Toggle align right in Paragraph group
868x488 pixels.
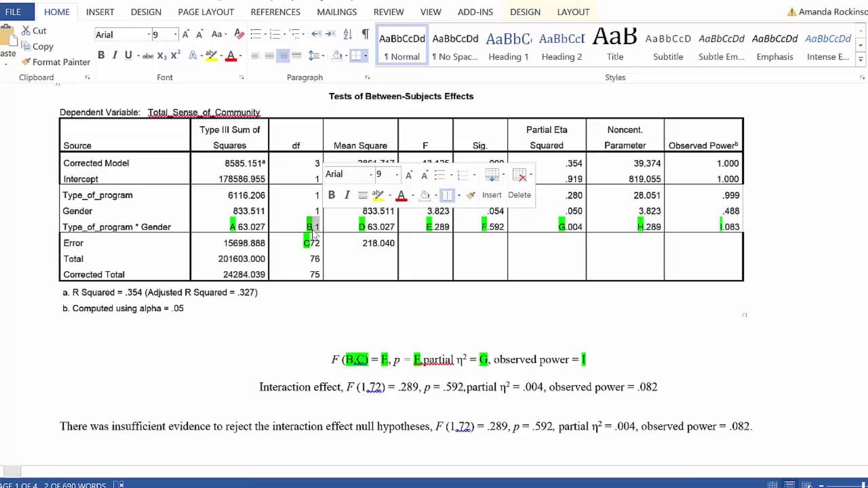point(283,56)
